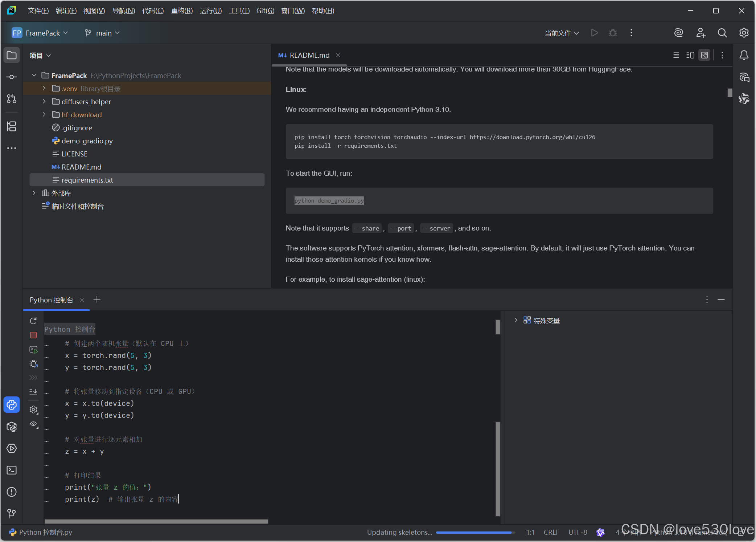Screen dimensions: 756x542
Task: Open Python Packages tool window
Action: point(12,427)
